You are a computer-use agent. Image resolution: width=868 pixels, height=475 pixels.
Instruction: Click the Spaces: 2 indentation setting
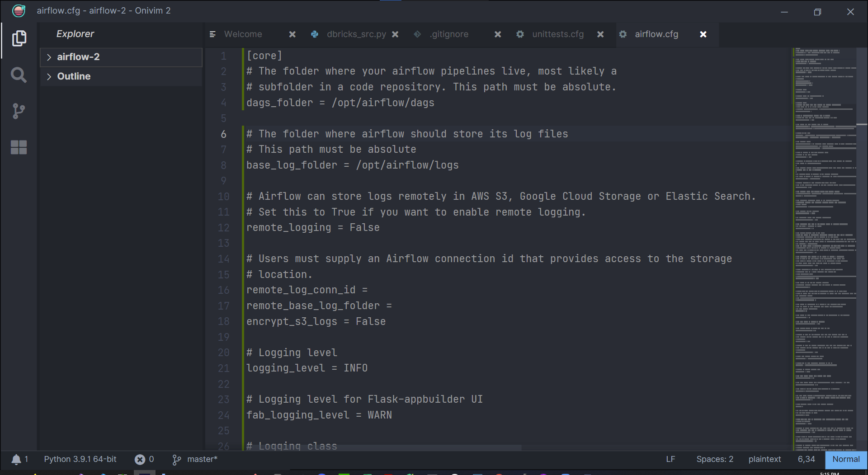pyautogui.click(x=715, y=459)
